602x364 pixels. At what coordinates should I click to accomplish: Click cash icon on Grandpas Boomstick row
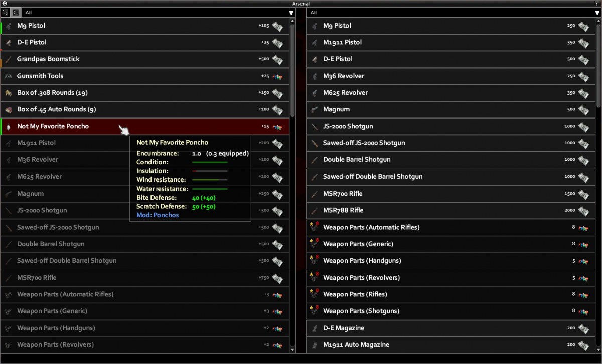tap(277, 59)
